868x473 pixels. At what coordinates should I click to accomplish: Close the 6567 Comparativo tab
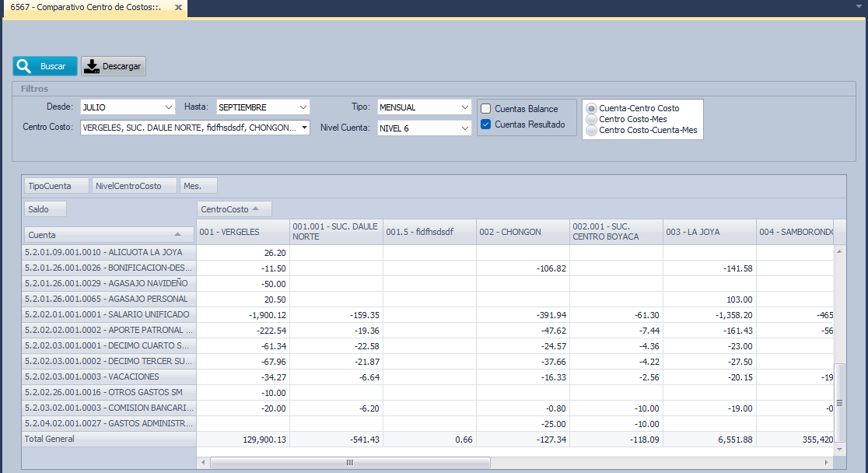[x=178, y=8]
